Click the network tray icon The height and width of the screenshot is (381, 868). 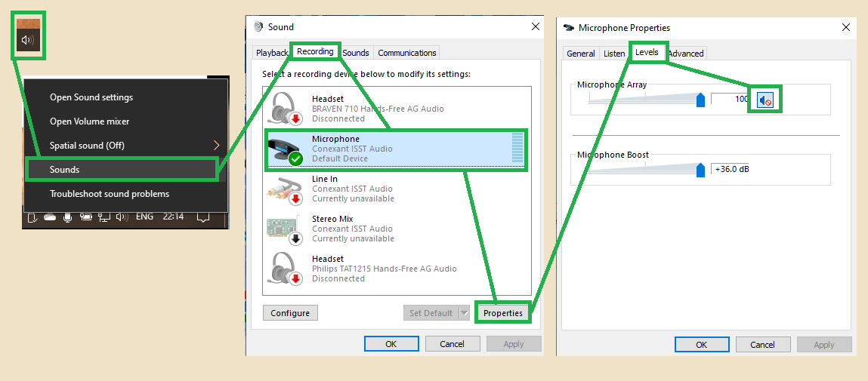(104, 217)
